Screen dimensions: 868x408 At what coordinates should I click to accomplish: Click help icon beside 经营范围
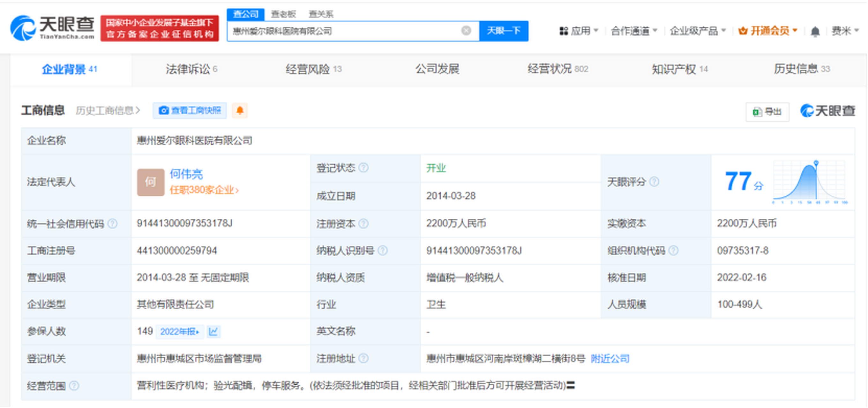(x=74, y=386)
